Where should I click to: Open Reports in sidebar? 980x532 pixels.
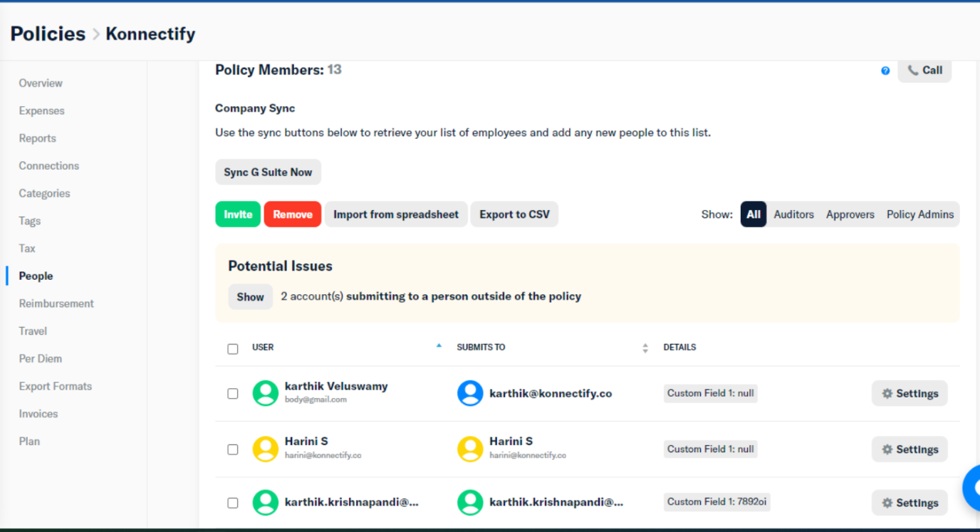[38, 139]
